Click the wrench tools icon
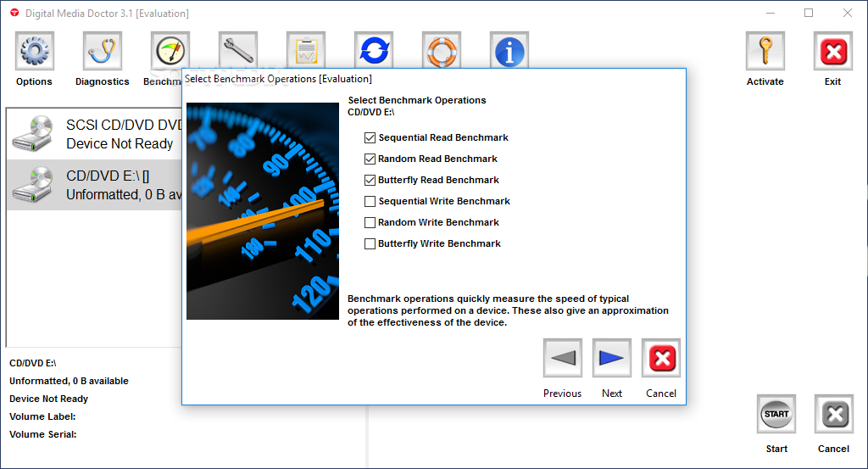868x469 pixels. [x=238, y=50]
